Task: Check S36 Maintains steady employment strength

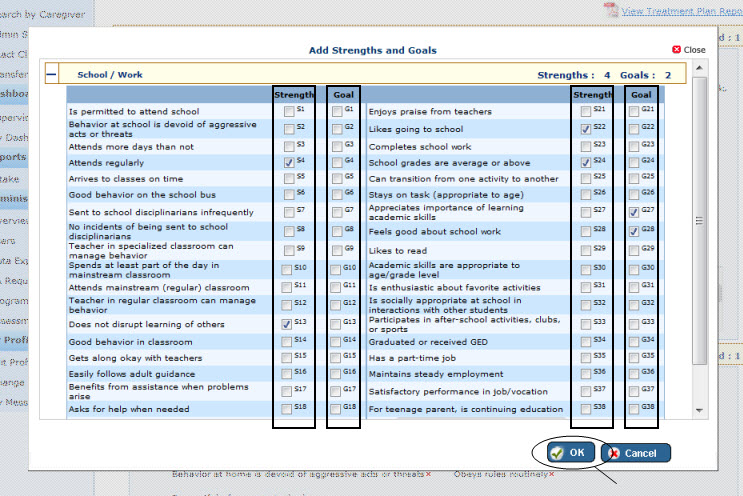Action: [586, 374]
